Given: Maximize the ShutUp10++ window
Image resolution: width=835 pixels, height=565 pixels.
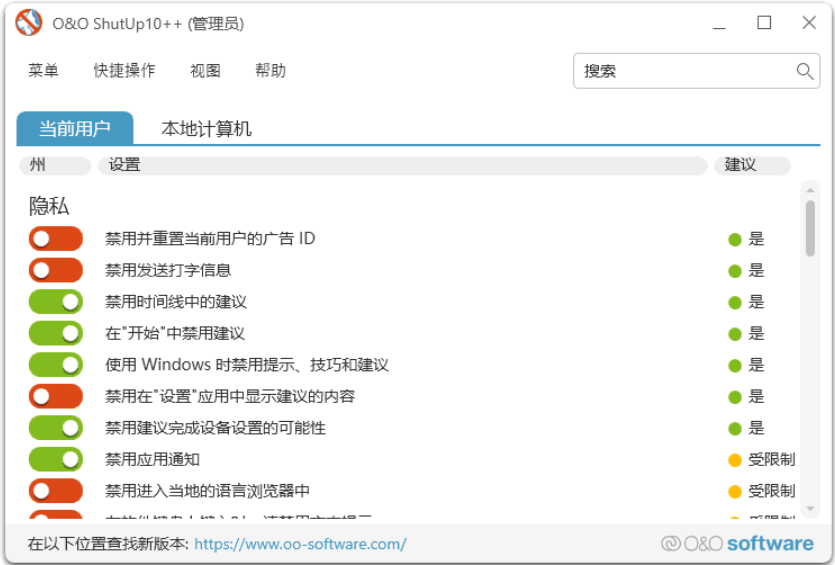Looking at the screenshot, I should click(x=764, y=22).
